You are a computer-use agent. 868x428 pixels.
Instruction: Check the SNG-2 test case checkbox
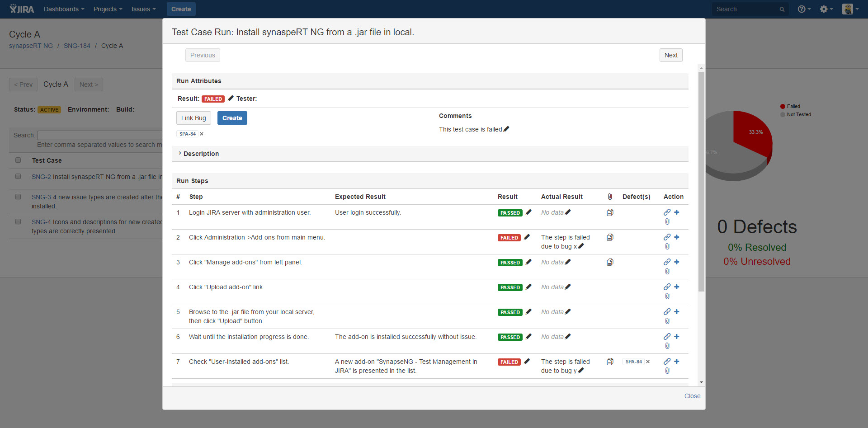coord(18,176)
